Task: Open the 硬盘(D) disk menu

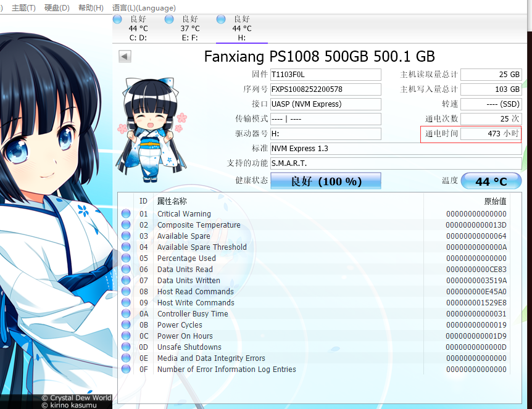Action: (x=57, y=8)
